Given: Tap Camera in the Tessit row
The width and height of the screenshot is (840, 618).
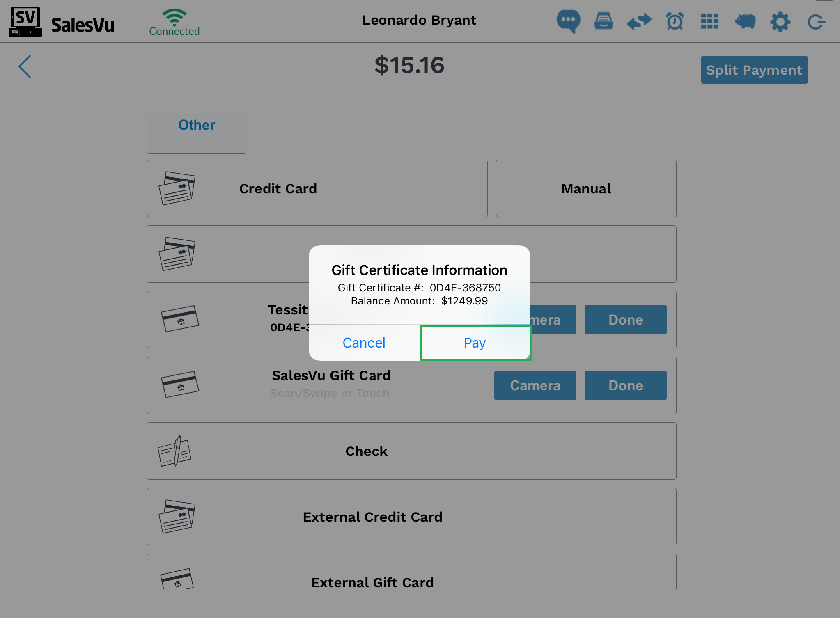Looking at the screenshot, I should point(553,320).
